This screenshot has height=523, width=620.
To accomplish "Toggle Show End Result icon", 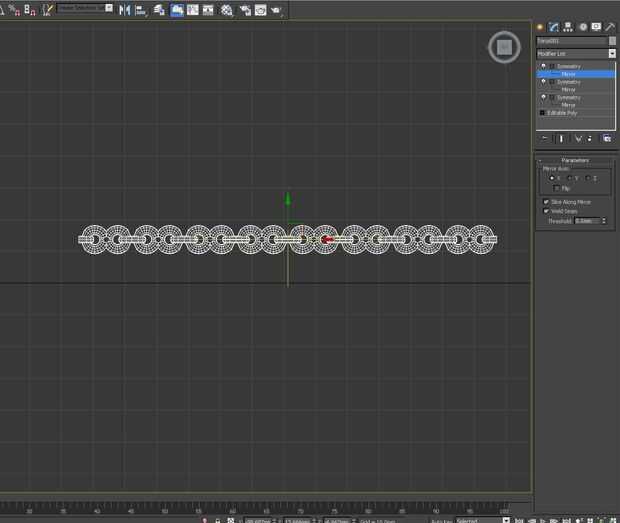I will click(x=561, y=139).
